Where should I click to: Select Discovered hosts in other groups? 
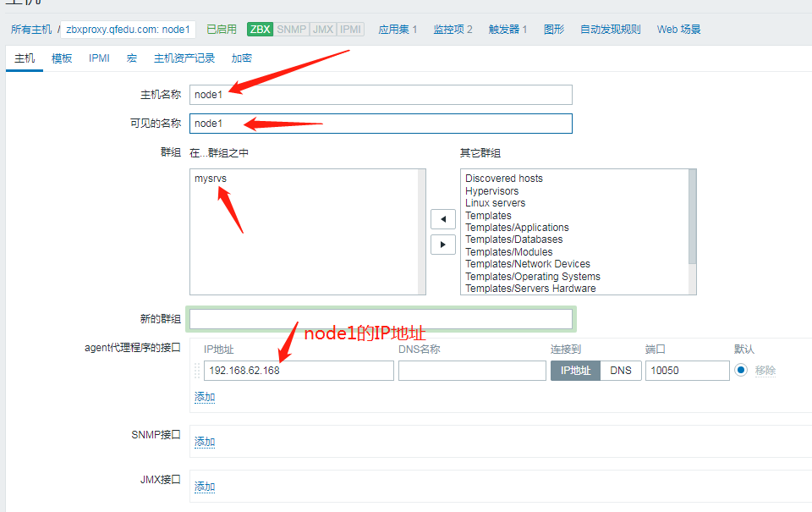pos(504,179)
